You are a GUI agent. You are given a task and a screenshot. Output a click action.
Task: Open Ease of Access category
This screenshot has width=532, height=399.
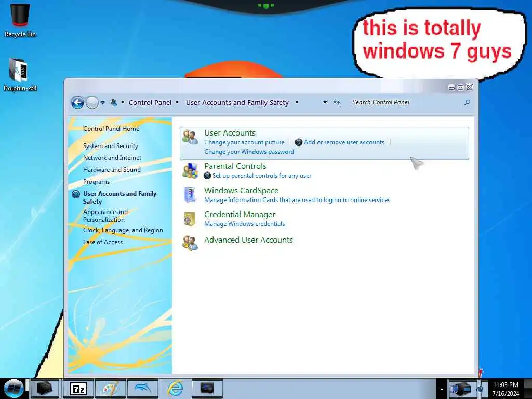tap(103, 242)
